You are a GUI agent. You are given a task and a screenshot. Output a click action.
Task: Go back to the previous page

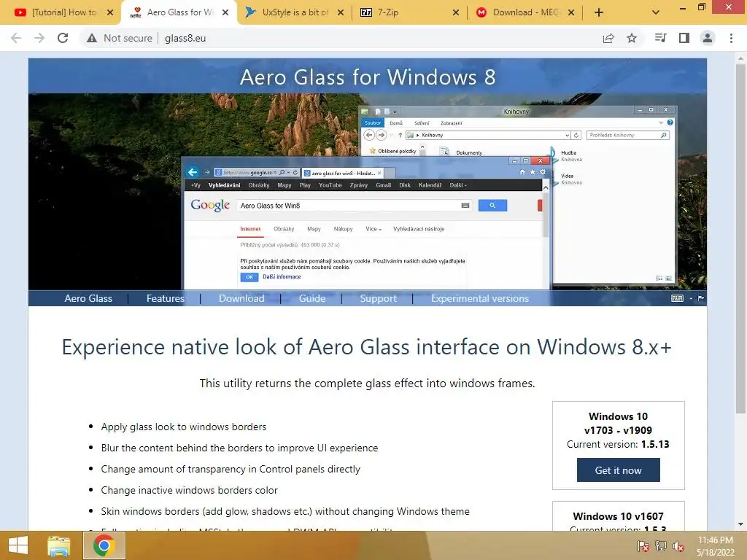tap(16, 38)
